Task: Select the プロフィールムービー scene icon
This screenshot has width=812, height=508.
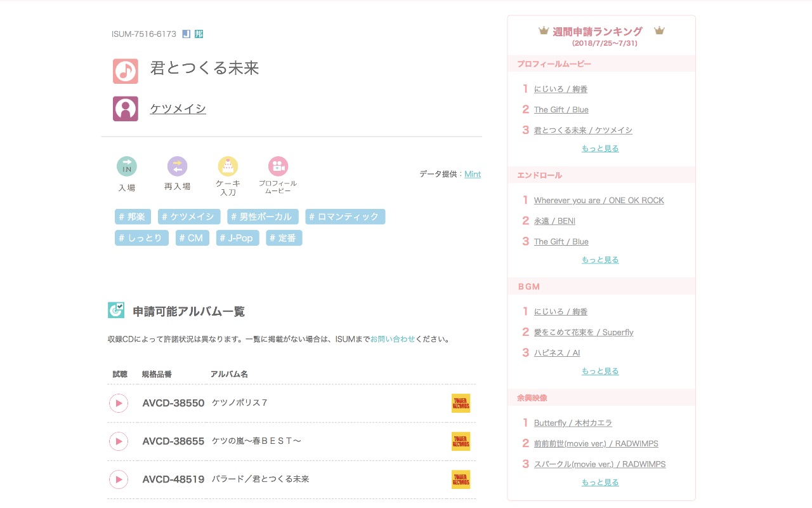Action: click(278, 166)
